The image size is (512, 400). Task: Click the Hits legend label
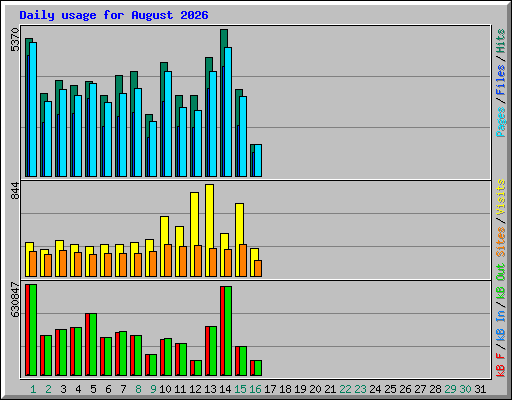coord(500,41)
